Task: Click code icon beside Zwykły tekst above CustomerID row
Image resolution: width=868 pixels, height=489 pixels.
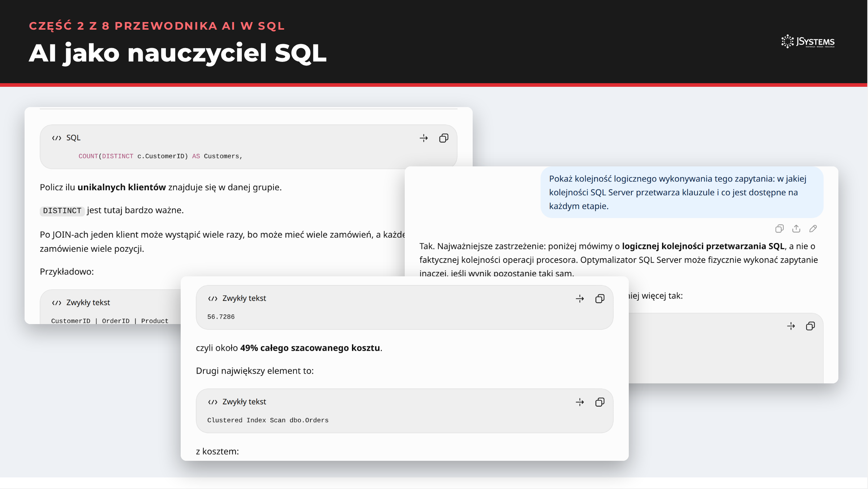Action: pyautogui.click(x=56, y=303)
